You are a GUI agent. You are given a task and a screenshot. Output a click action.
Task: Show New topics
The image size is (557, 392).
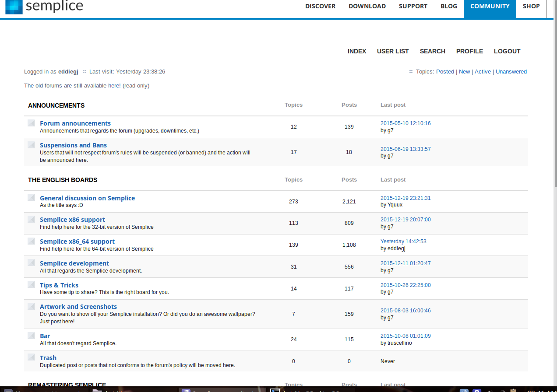[465, 72]
